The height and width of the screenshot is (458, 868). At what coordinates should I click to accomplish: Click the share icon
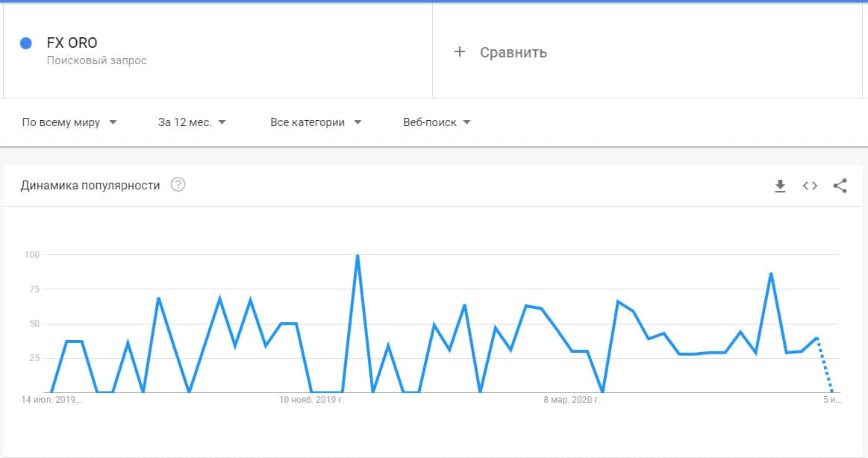point(840,186)
